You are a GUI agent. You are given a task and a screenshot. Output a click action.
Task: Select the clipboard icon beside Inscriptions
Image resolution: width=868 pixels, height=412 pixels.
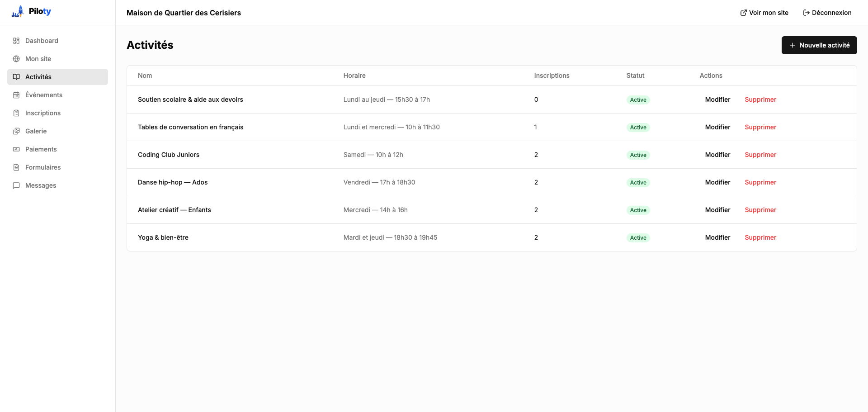(16, 113)
